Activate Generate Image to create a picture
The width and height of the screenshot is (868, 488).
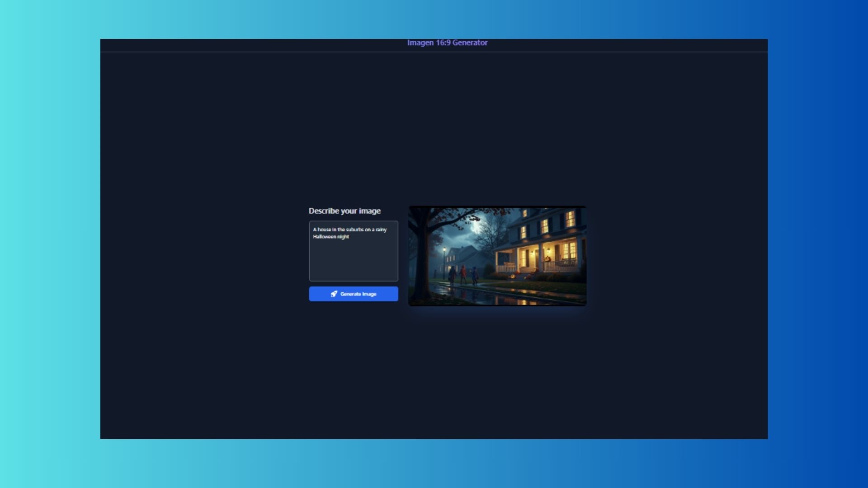point(354,294)
